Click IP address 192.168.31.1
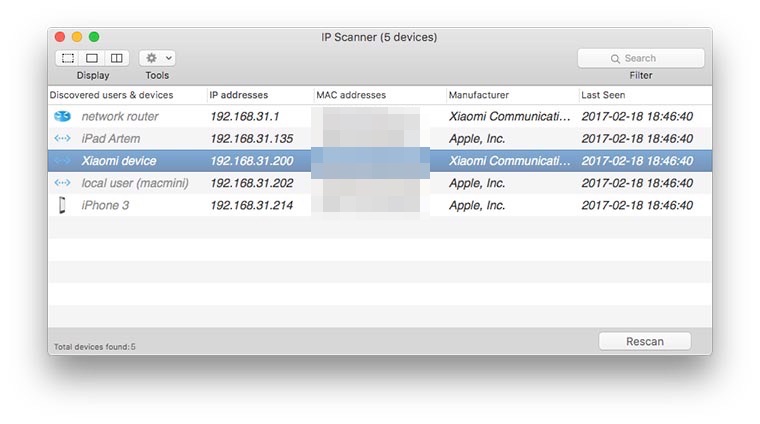This screenshot has width=760, height=424. pos(245,116)
